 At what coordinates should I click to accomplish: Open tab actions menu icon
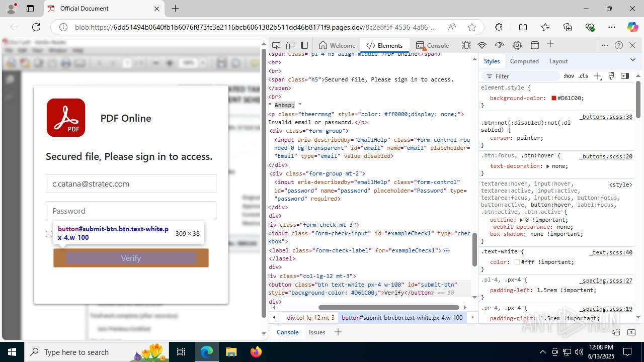click(30, 9)
